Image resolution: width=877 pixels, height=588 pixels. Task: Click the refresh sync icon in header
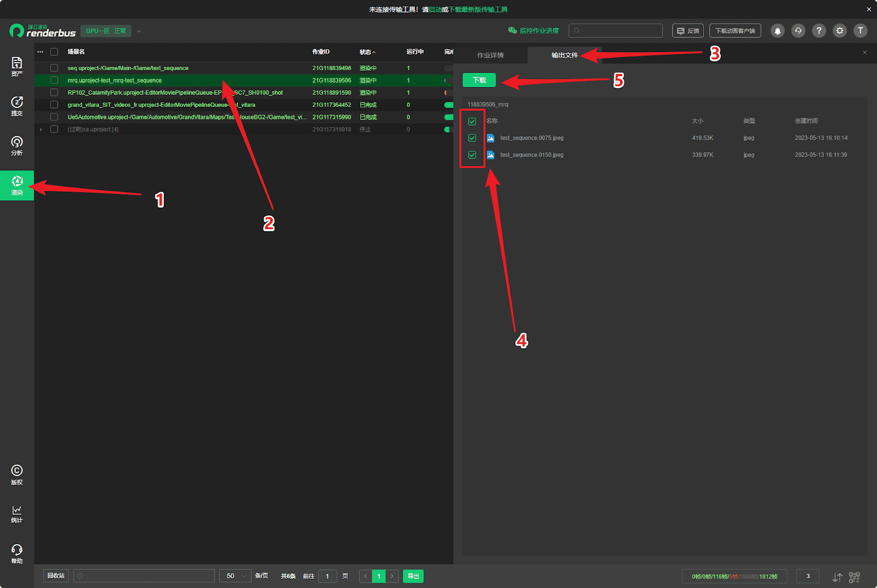[798, 31]
